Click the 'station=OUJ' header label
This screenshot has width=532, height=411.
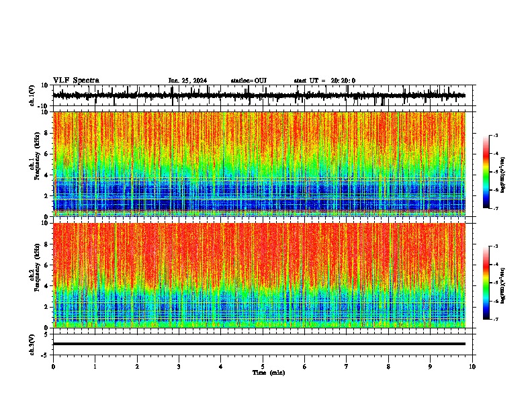click(249, 81)
